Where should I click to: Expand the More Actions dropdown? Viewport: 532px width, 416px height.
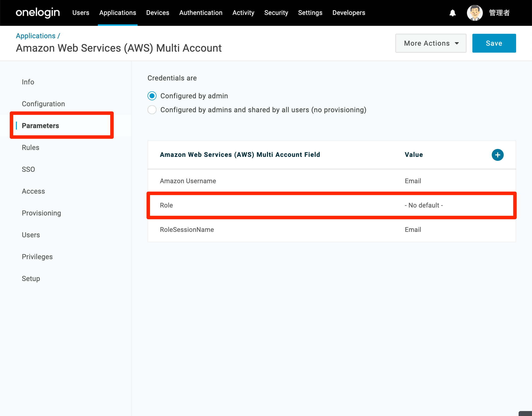point(431,43)
